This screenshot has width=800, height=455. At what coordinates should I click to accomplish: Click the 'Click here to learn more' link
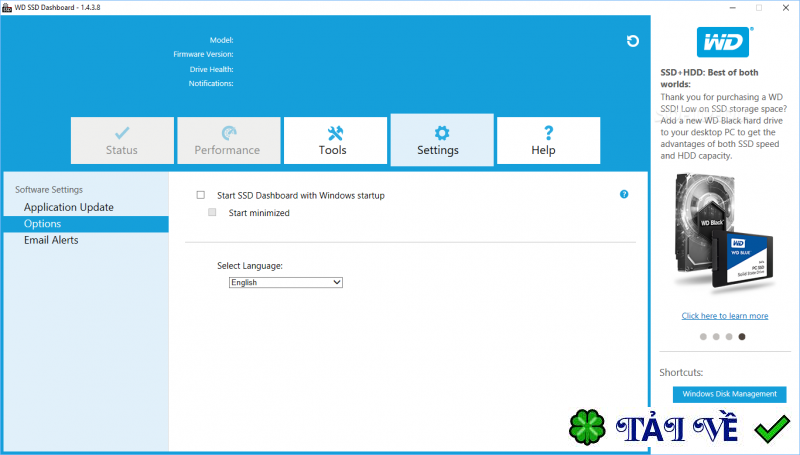(x=724, y=316)
